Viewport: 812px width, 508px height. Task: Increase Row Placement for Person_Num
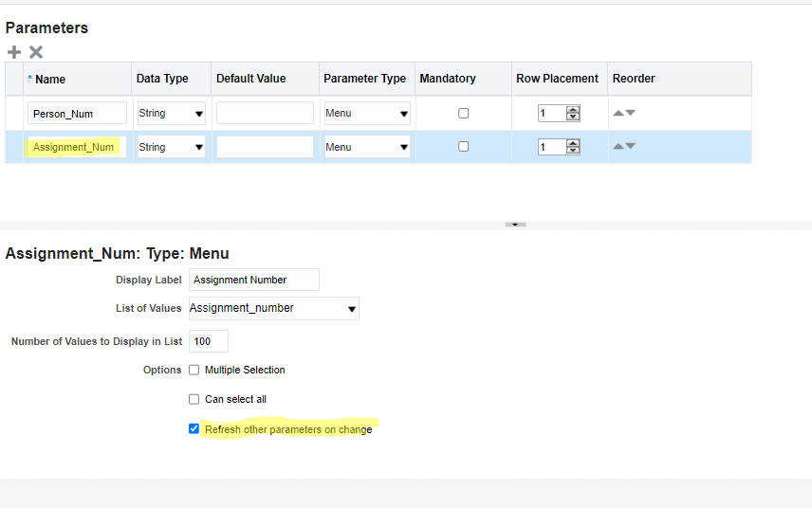point(573,109)
